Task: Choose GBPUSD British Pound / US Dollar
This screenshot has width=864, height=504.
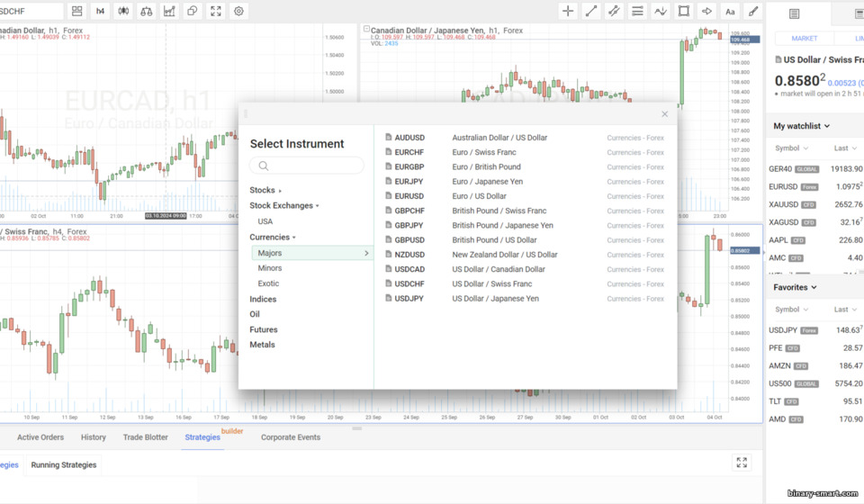Action: 525,239
